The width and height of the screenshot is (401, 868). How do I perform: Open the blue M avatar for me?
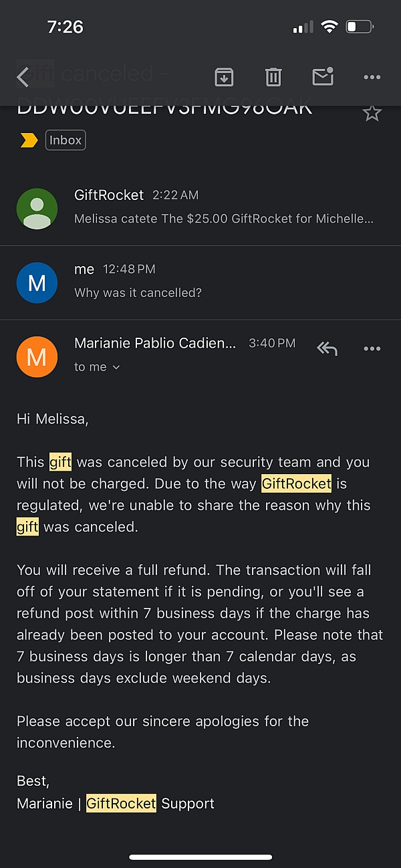(37, 282)
